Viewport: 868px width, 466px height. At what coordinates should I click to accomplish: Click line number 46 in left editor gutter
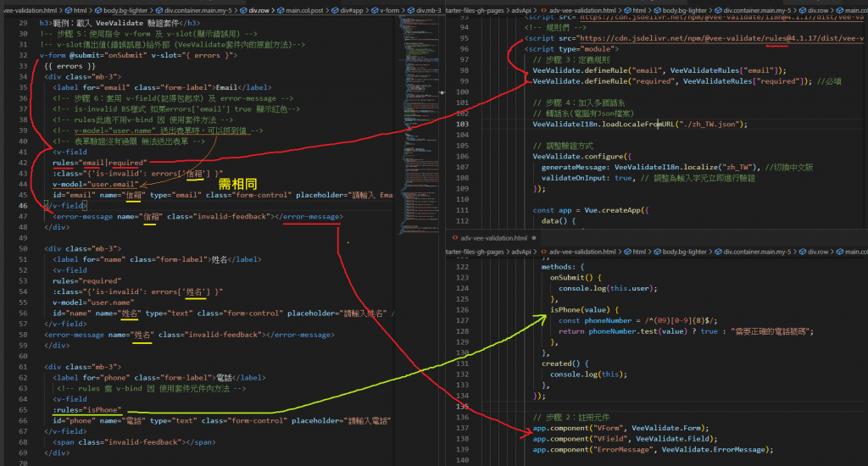23,205
